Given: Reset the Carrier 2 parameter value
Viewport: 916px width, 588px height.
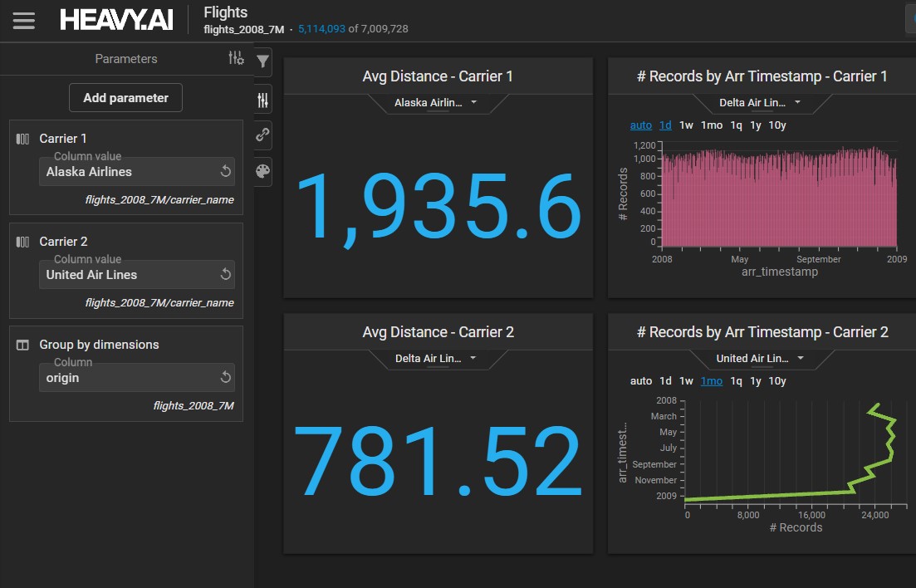Looking at the screenshot, I should pos(225,275).
